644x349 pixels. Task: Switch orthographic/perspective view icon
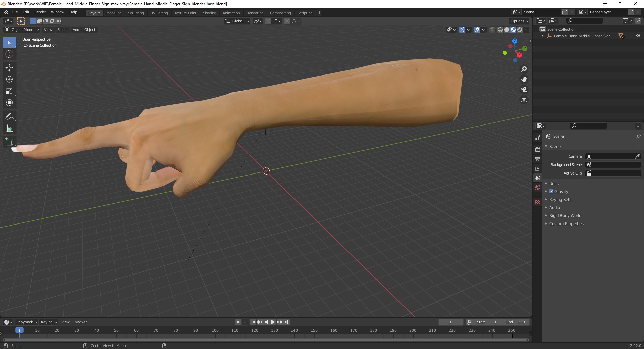tap(524, 100)
